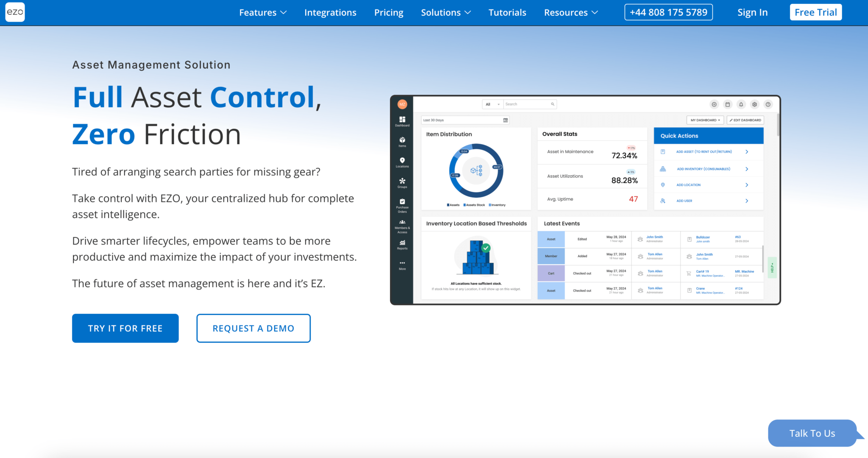Click the Last 30 Days date field
Screen dimensions: 868x458
coord(465,120)
